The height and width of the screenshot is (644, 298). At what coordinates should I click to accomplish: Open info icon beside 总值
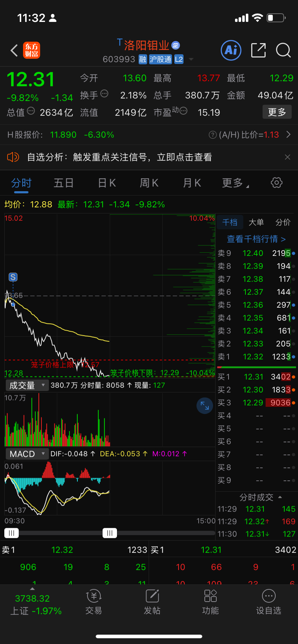click(31, 111)
